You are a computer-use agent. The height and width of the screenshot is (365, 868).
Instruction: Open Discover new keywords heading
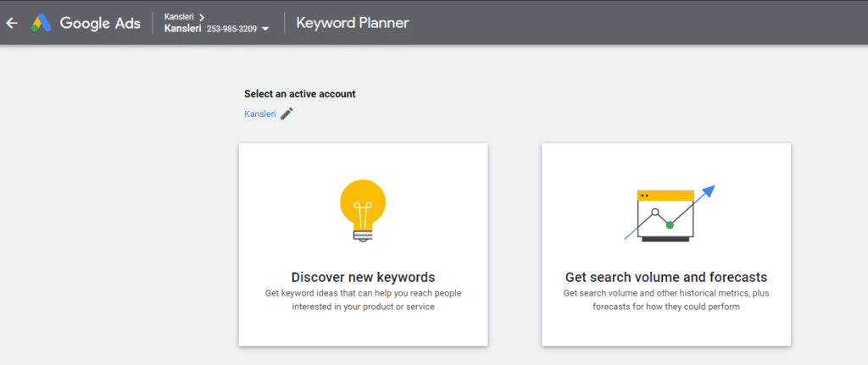pos(363,277)
